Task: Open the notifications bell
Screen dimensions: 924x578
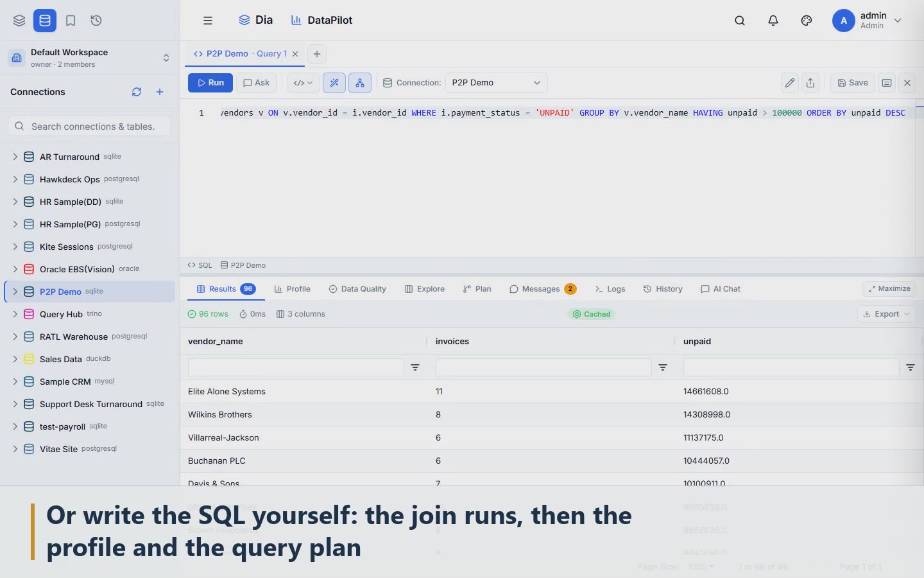Action: click(773, 21)
